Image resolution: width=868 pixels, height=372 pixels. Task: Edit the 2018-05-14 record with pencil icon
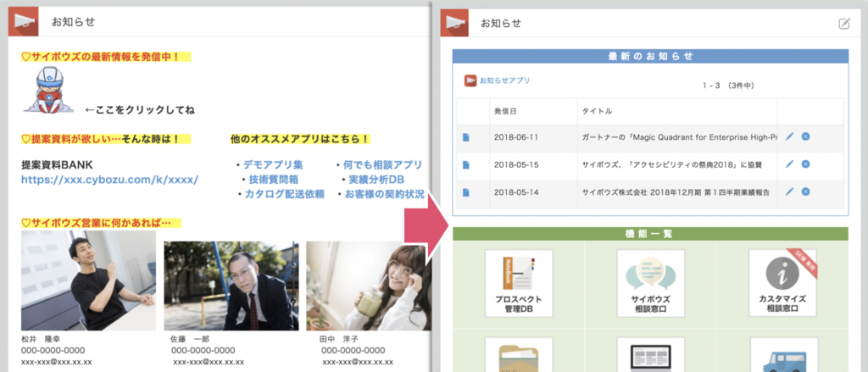click(x=789, y=191)
